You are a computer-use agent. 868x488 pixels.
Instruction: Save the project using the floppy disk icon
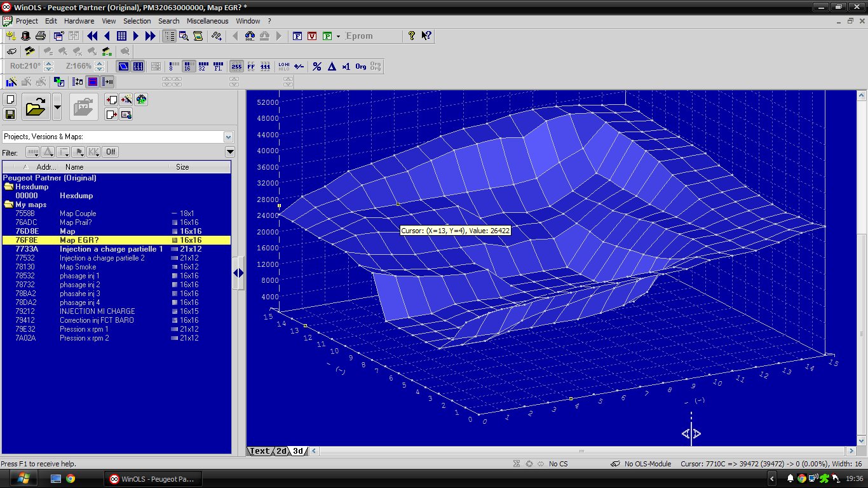[x=10, y=114]
